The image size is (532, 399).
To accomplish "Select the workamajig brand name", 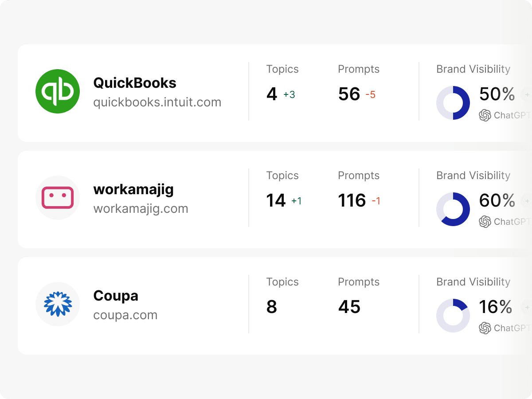I will (x=133, y=189).
